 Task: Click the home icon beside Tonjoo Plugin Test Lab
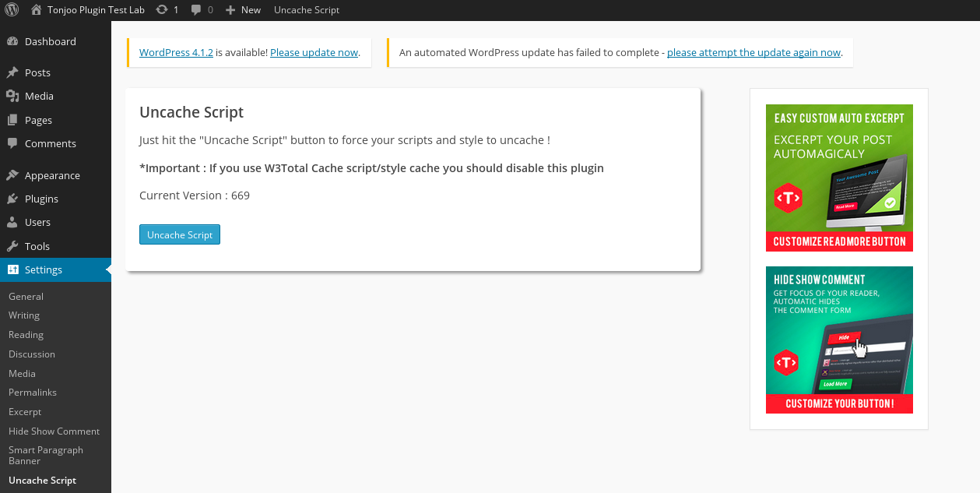point(36,10)
